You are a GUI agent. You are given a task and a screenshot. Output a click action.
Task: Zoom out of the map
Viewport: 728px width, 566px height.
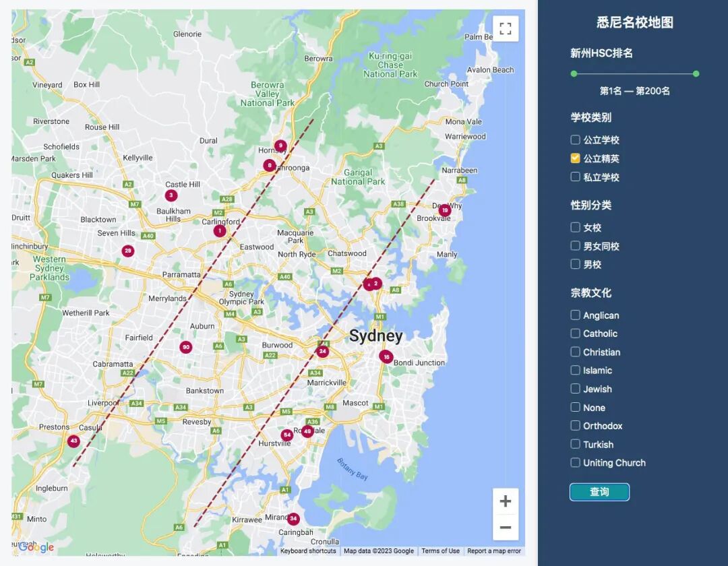pos(506,528)
